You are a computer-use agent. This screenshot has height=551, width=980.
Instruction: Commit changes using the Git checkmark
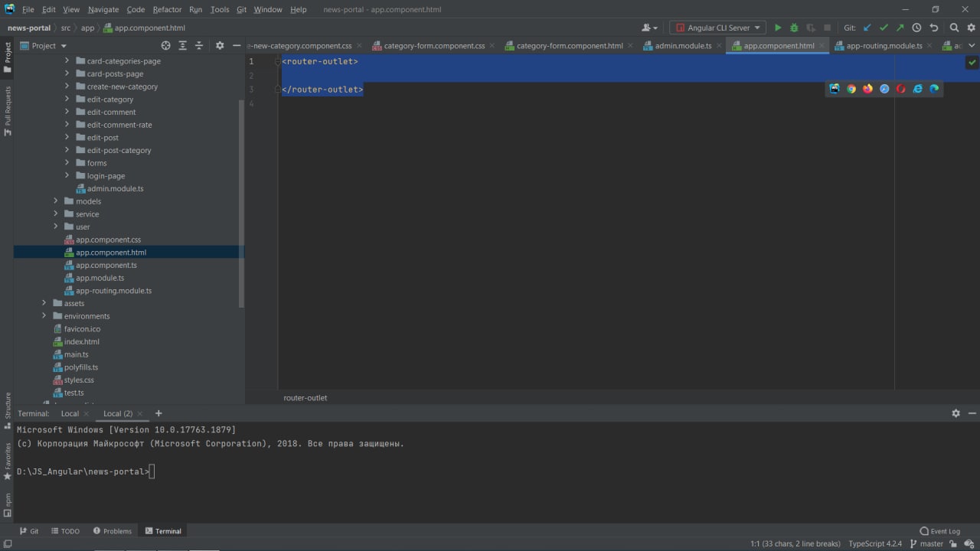tap(884, 28)
